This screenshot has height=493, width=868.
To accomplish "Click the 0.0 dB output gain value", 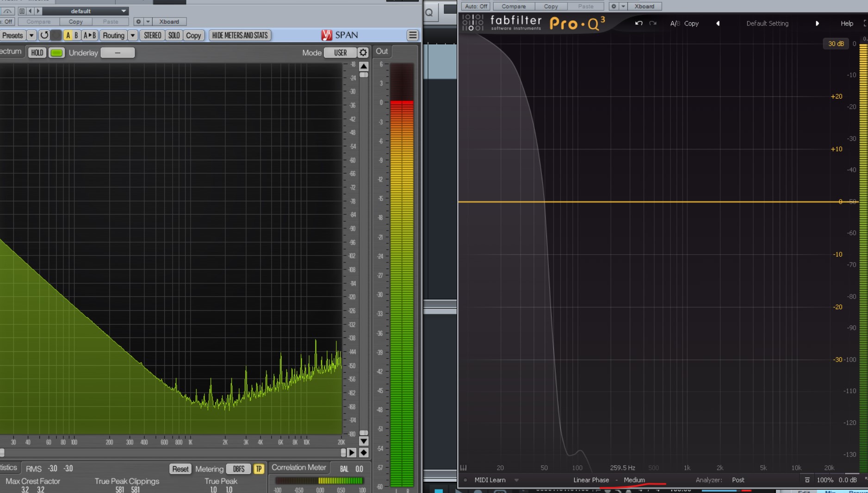I will [x=848, y=480].
